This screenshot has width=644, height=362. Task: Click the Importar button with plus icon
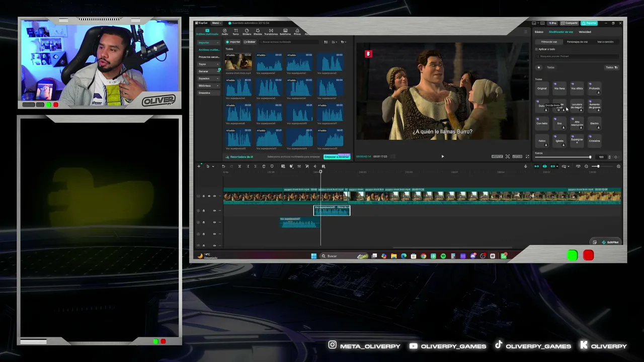click(233, 42)
